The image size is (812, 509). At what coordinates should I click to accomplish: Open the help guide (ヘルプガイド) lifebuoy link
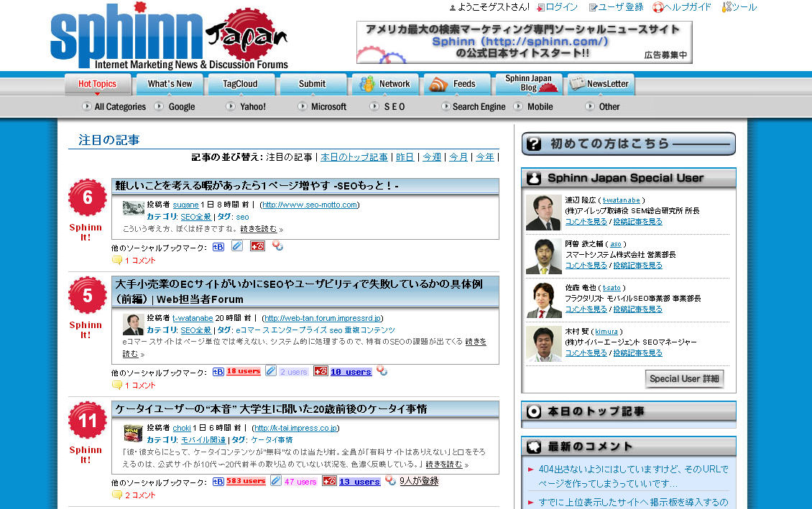(682, 7)
